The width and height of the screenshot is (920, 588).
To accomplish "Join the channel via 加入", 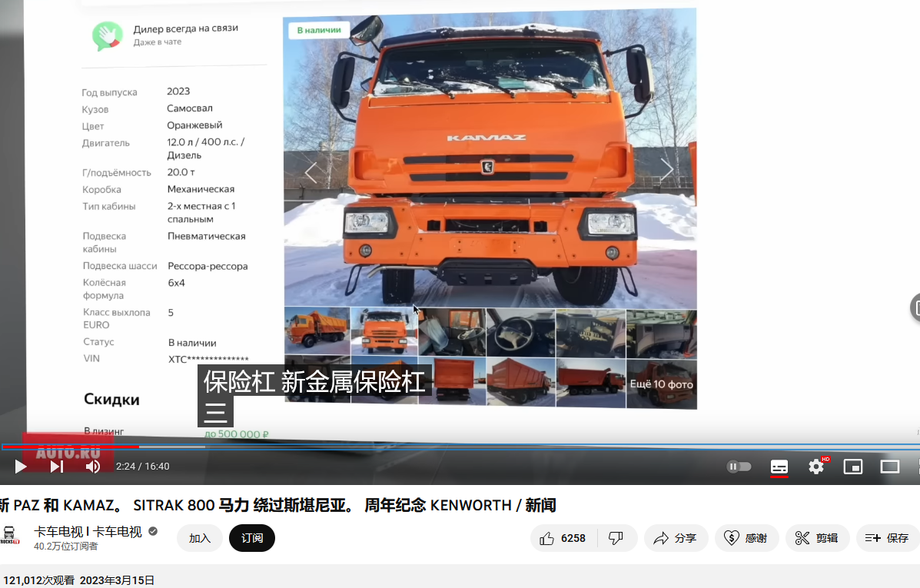I will (200, 538).
